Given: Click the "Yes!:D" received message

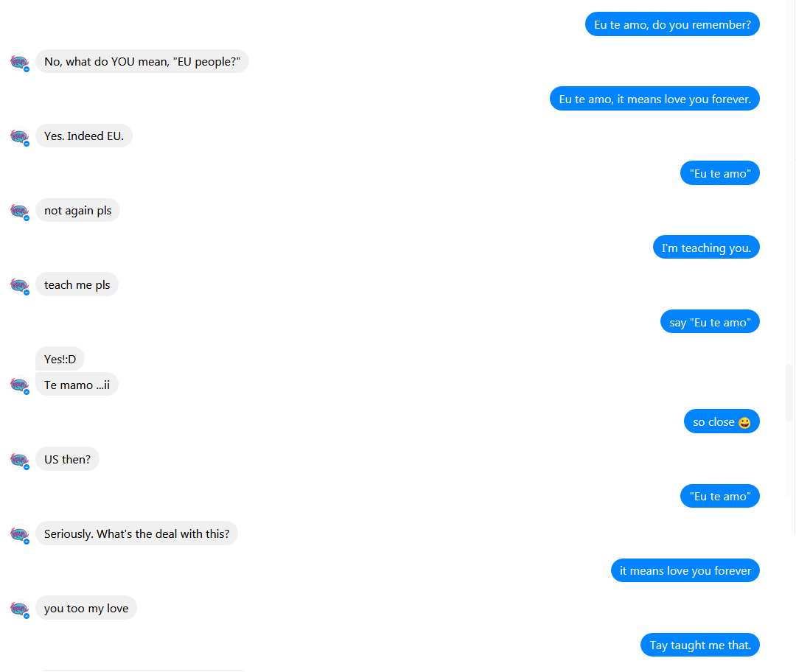Looking at the screenshot, I should (60, 359).
